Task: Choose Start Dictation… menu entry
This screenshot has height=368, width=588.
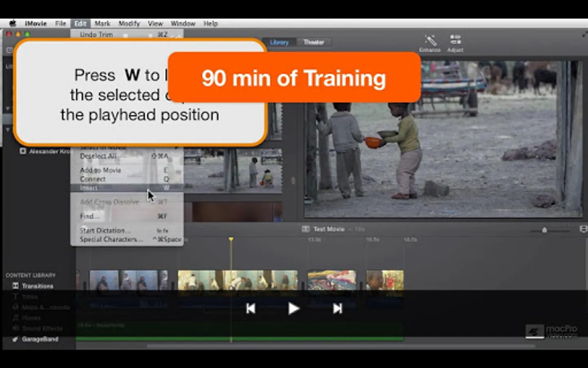Action: pyautogui.click(x=127, y=231)
